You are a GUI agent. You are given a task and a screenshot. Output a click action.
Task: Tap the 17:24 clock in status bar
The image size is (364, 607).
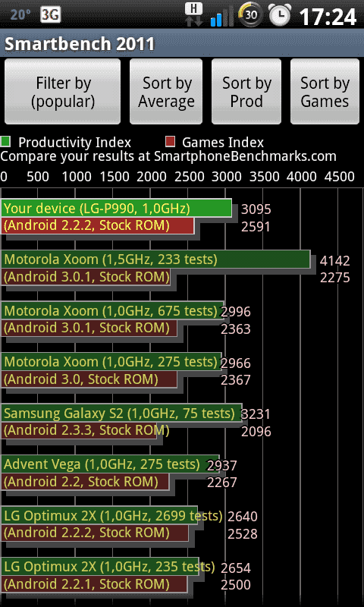point(328,17)
